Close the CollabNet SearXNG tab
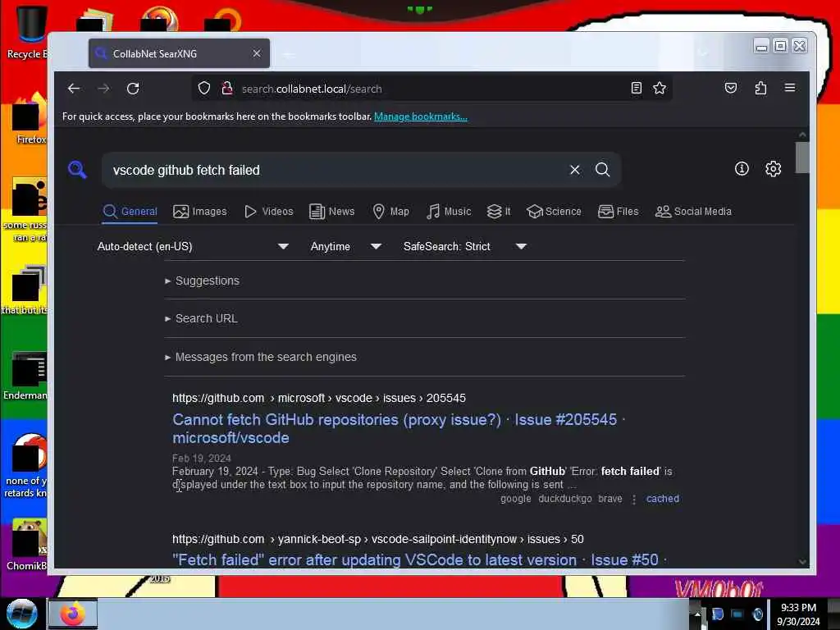840x630 pixels. click(257, 53)
